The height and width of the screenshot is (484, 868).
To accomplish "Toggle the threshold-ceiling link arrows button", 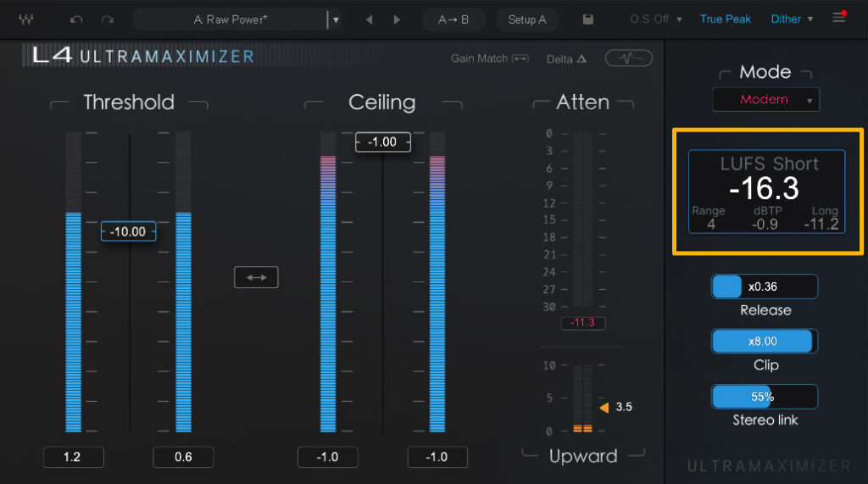I will pyautogui.click(x=256, y=276).
